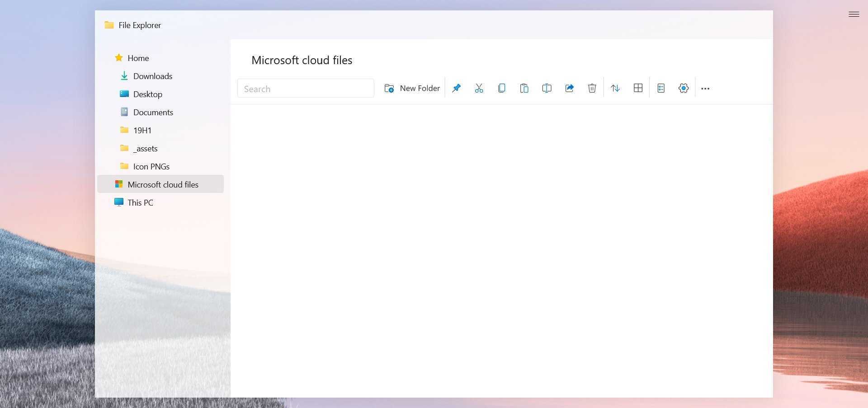Click the Microsoft cloud files heading
Image resolution: width=868 pixels, height=408 pixels.
pyautogui.click(x=302, y=60)
